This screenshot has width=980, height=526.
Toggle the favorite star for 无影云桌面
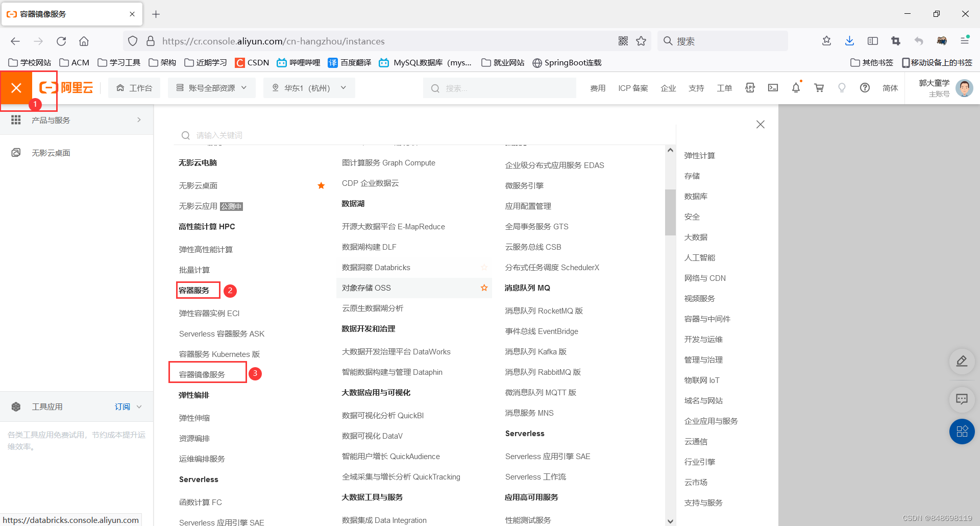tap(321, 185)
